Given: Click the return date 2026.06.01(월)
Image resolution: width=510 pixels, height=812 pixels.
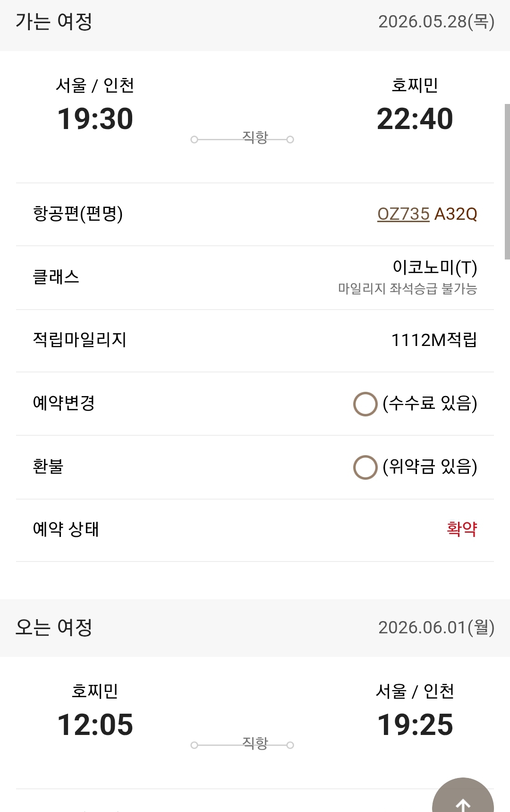Looking at the screenshot, I should click(436, 628).
